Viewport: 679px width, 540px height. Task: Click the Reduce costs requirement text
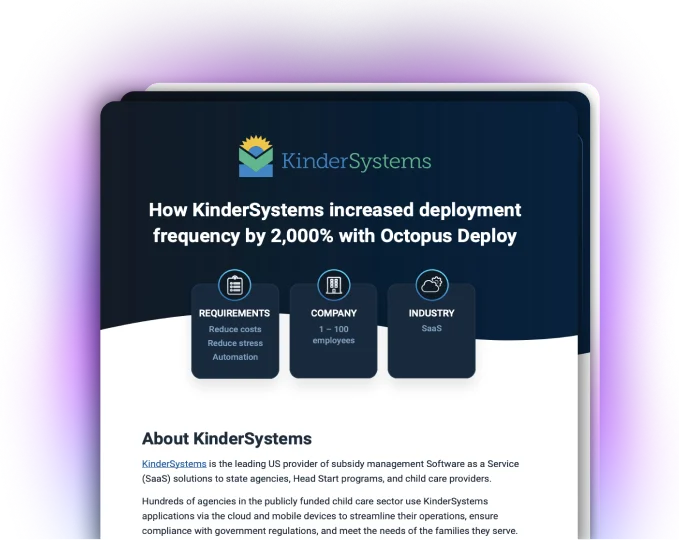[235, 329]
